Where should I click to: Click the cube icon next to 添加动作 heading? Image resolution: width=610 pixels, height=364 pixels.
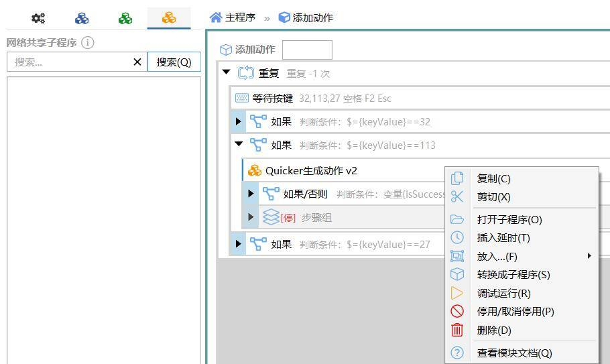(x=226, y=50)
